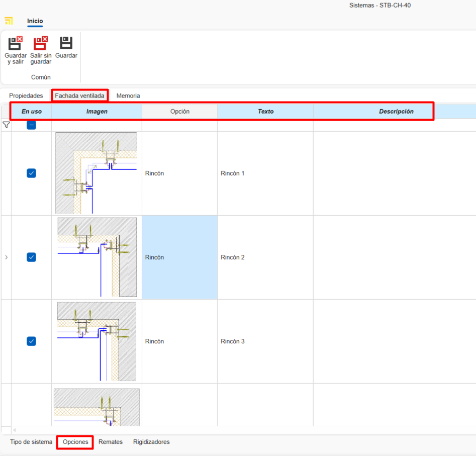Viewport: 476px width, 459px height.
Task: Click the Descripción column header
Action: 396,112
